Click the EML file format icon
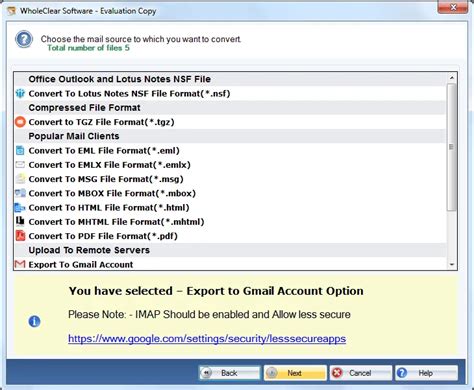The height and width of the screenshot is (390, 474). (x=20, y=151)
